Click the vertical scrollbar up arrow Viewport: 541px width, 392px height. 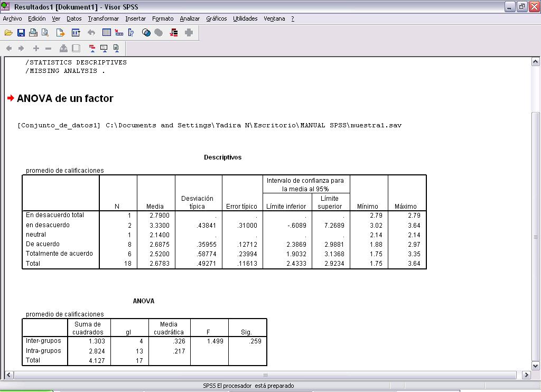(x=535, y=62)
